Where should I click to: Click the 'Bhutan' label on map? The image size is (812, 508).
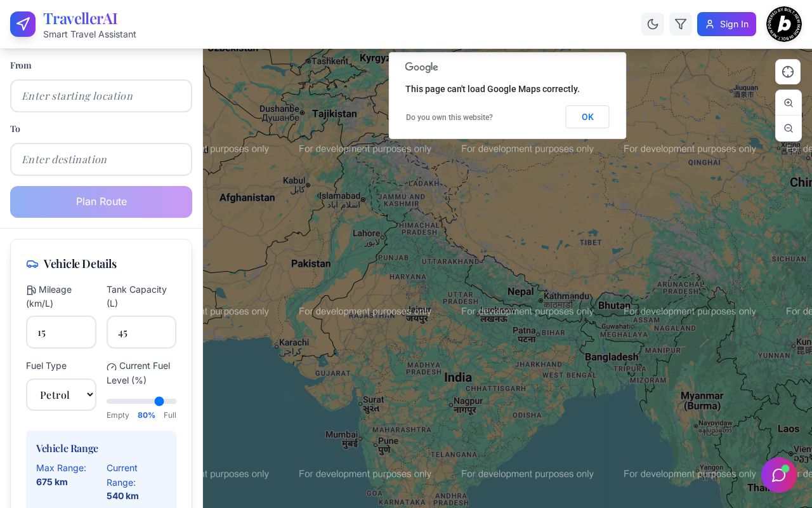tap(615, 305)
